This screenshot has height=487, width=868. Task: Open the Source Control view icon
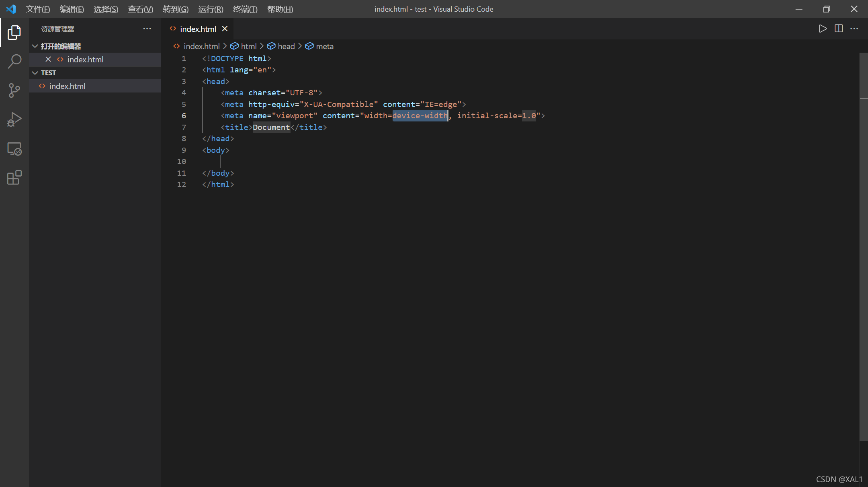(14, 90)
